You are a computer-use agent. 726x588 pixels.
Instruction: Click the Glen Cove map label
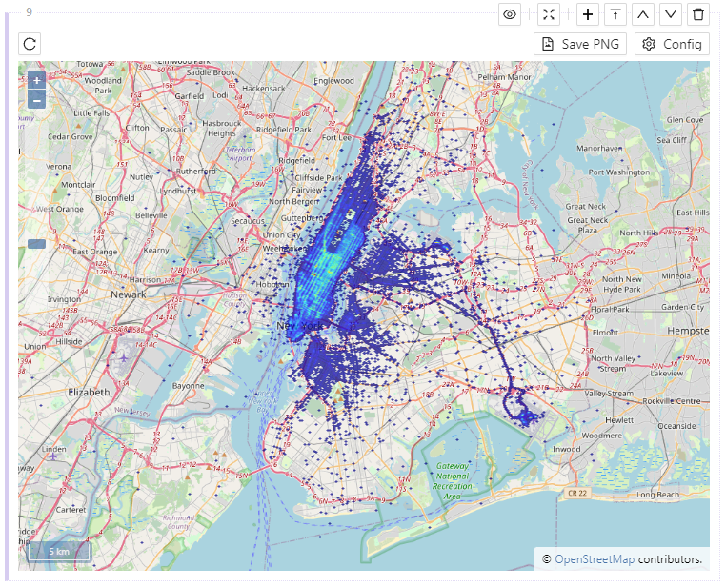coord(685,120)
